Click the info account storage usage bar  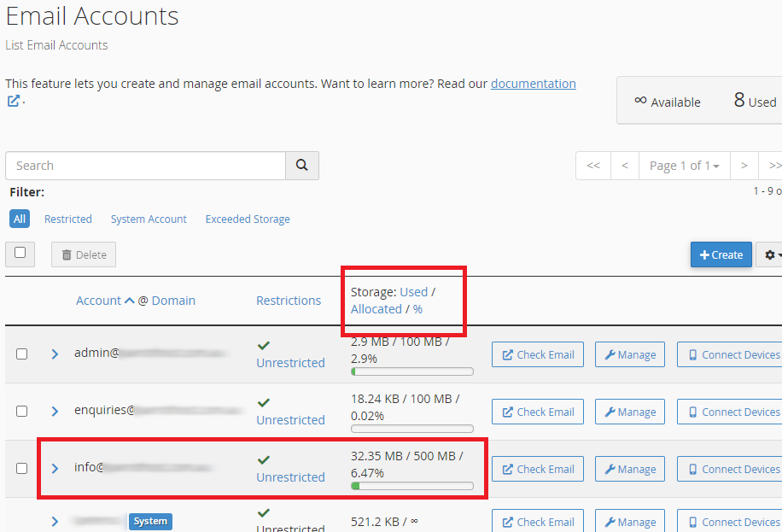click(x=412, y=487)
